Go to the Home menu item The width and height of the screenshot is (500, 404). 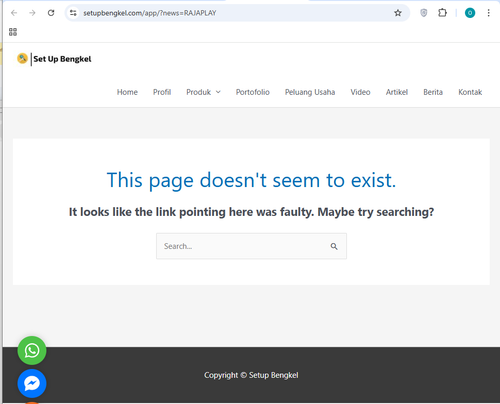[127, 92]
